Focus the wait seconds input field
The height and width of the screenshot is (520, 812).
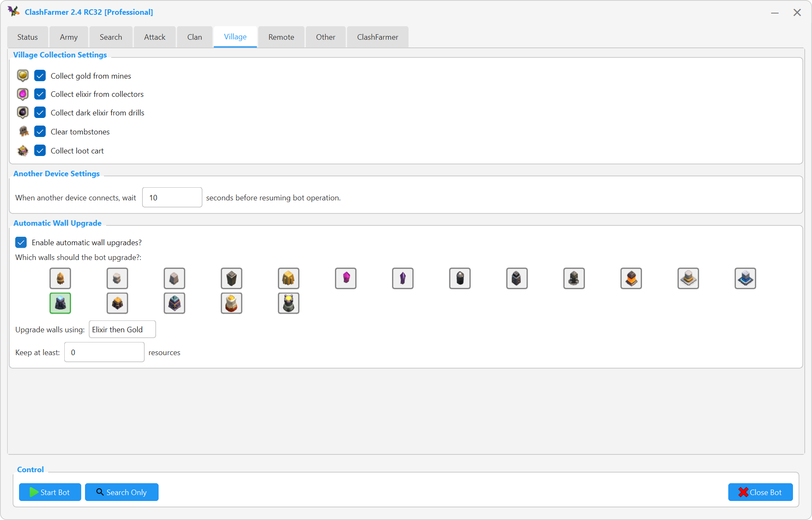(172, 197)
